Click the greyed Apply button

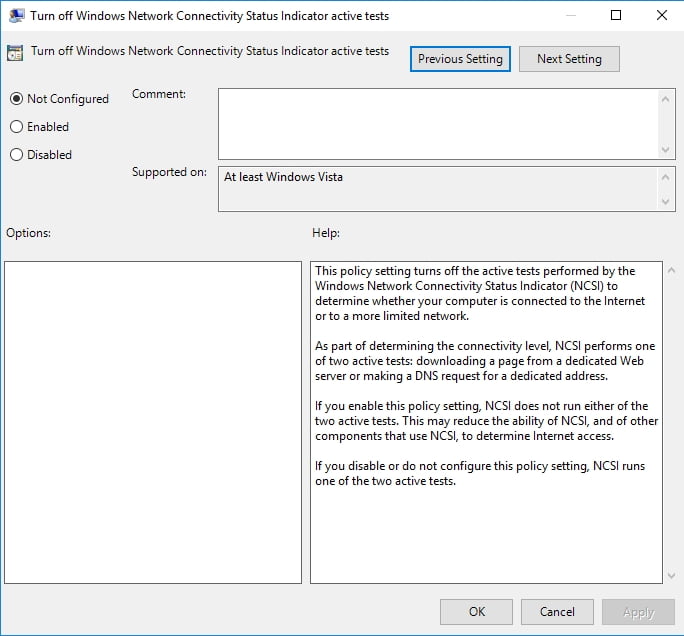[639, 612]
